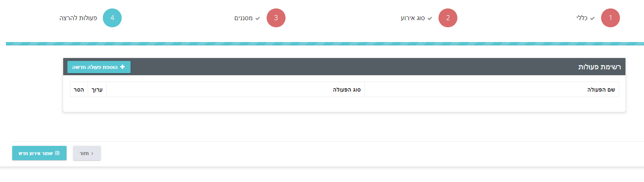Click the icon inside שמור אירוע חדש
Viewport: 644px width, 182px height.
[57, 153]
